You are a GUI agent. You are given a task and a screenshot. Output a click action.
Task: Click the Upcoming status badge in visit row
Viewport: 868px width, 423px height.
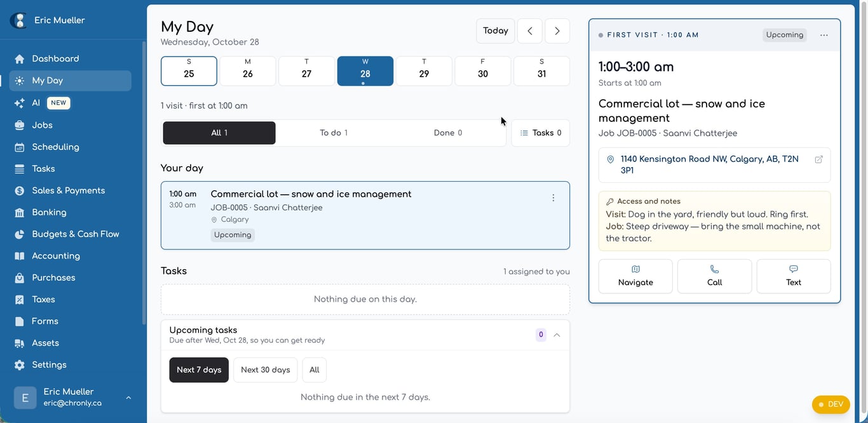point(233,235)
